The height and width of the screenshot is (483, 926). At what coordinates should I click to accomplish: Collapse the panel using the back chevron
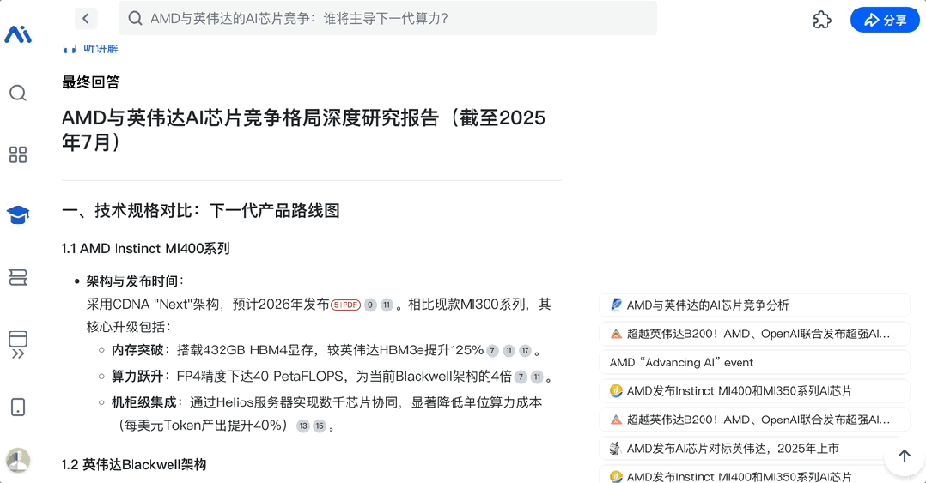click(86, 19)
